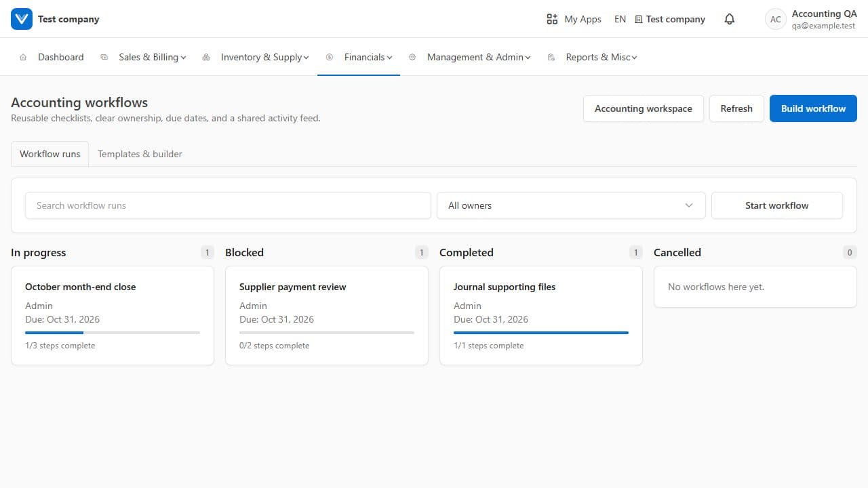Viewport: 868px width, 488px height.
Task: Click the Management & Admin menu icon
Action: (412, 57)
